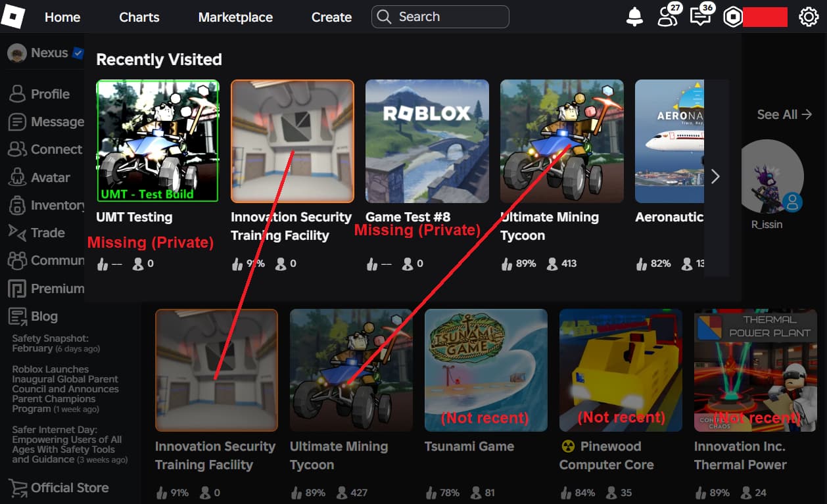The height and width of the screenshot is (504, 827).
Task: Click the Nexus username text
Action: (x=49, y=53)
